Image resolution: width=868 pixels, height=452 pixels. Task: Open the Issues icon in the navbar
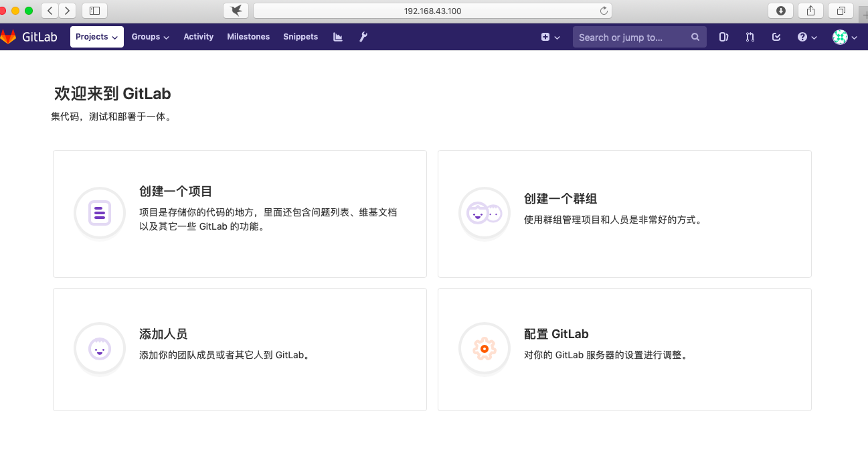coord(723,37)
